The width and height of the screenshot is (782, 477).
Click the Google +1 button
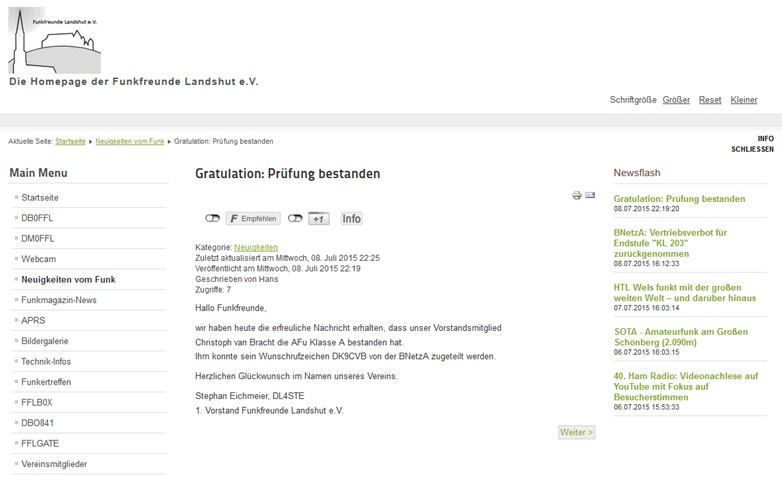click(x=319, y=219)
